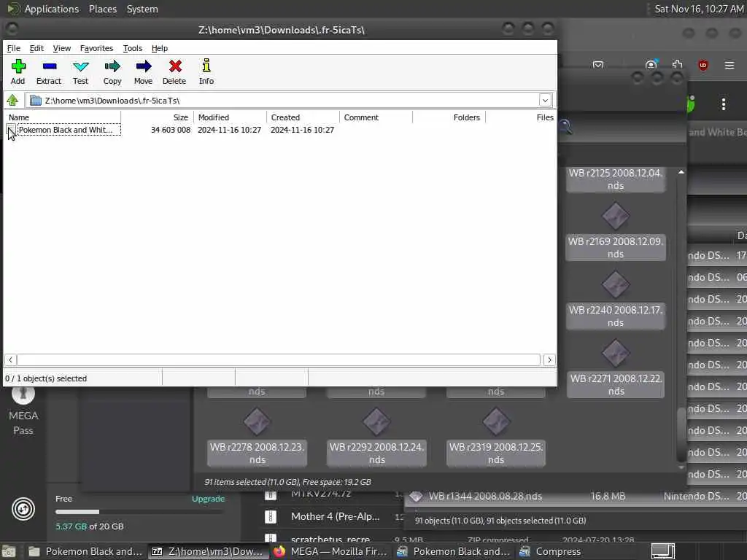Click the workspace switcher in bottom panel
Screen dimensions: 747x560
[x=662, y=551]
